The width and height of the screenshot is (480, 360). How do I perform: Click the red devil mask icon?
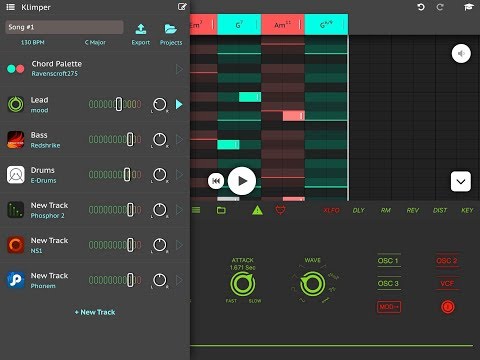280,210
